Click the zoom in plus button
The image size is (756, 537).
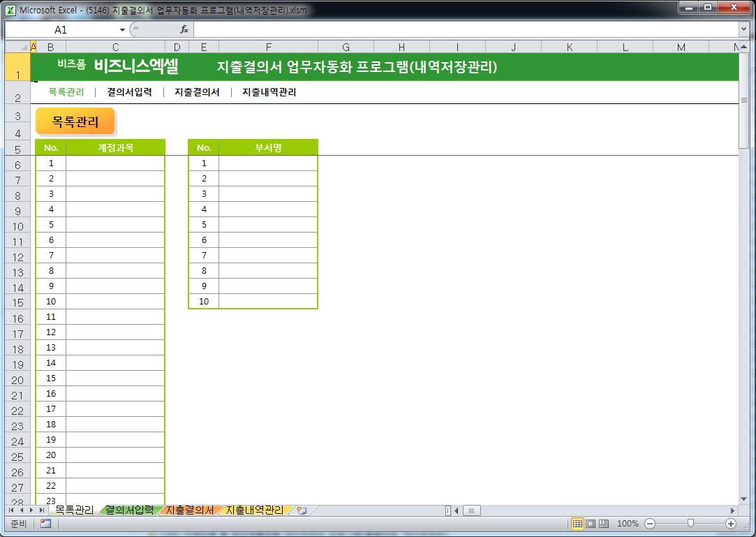pos(731,524)
